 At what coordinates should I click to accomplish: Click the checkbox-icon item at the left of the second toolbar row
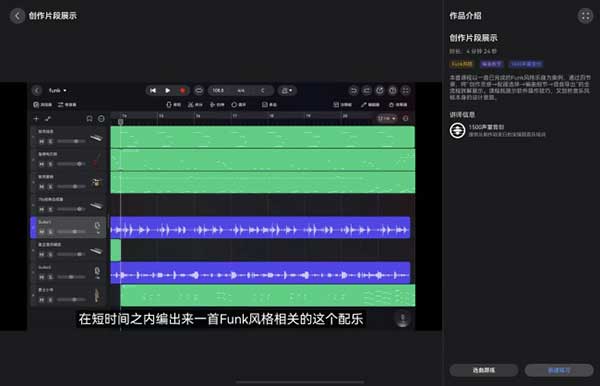click(42, 104)
